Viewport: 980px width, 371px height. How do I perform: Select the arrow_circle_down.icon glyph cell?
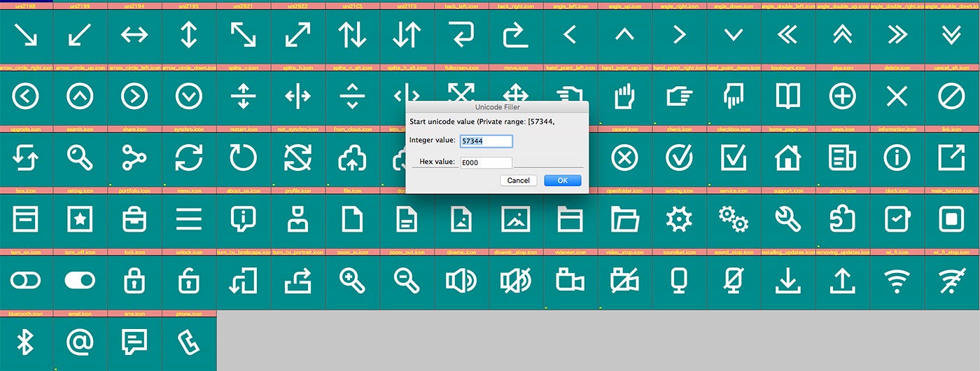189,97
